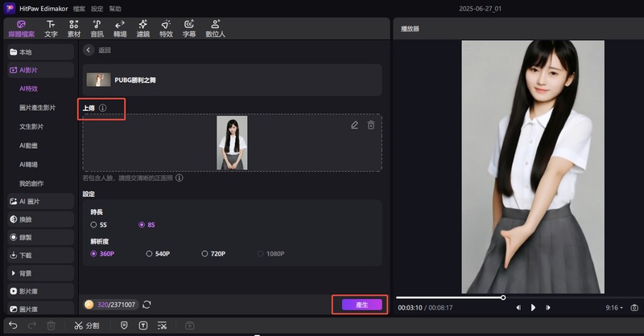Viewport: 644px width, 336px height.
Task: Open the 9:16 aspect ratio dropdown
Action: click(614, 308)
